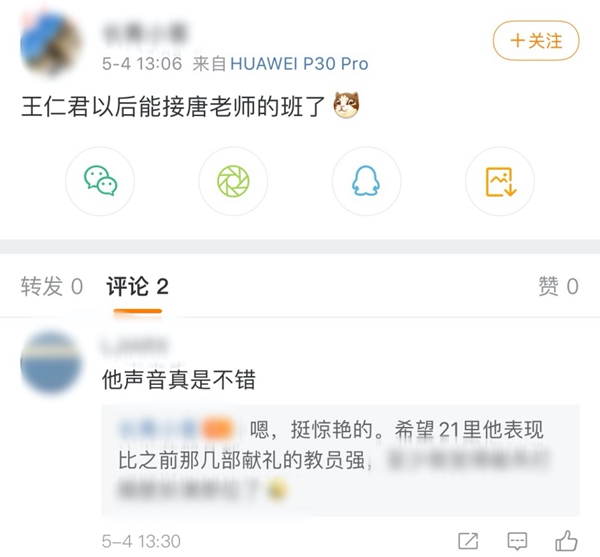Repost the comment with the forward icon
Screen dimensions: 600x557
468,541
